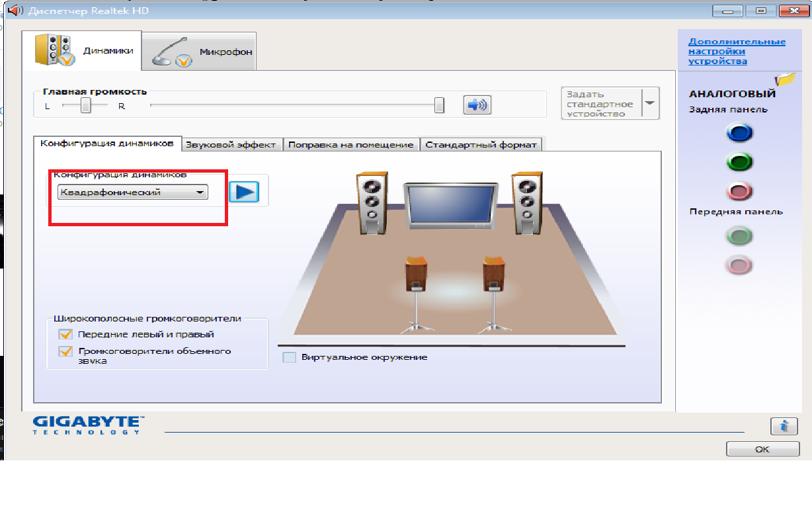Image resolution: width=812 pixels, height=508 pixels.
Task: Click the front right speaker image
Action: pyautogui.click(x=527, y=204)
